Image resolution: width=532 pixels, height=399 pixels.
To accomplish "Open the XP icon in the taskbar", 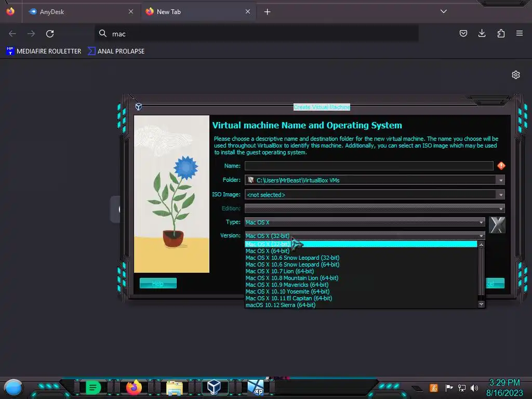I will 256,388.
